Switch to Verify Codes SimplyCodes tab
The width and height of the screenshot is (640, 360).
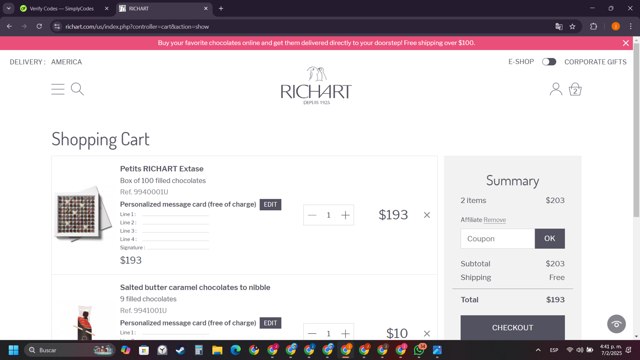click(62, 9)
